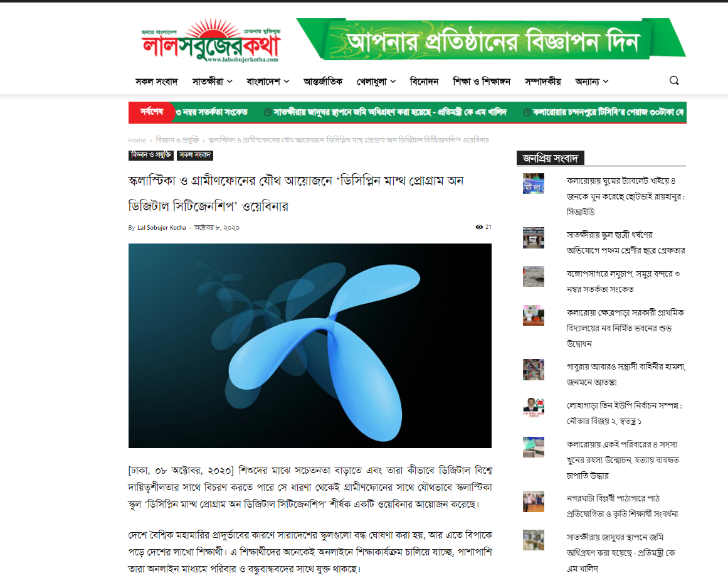The image size is (728, 578).
Task: Select the সম্পাদকীয় menu item
Action: (543, 82)
